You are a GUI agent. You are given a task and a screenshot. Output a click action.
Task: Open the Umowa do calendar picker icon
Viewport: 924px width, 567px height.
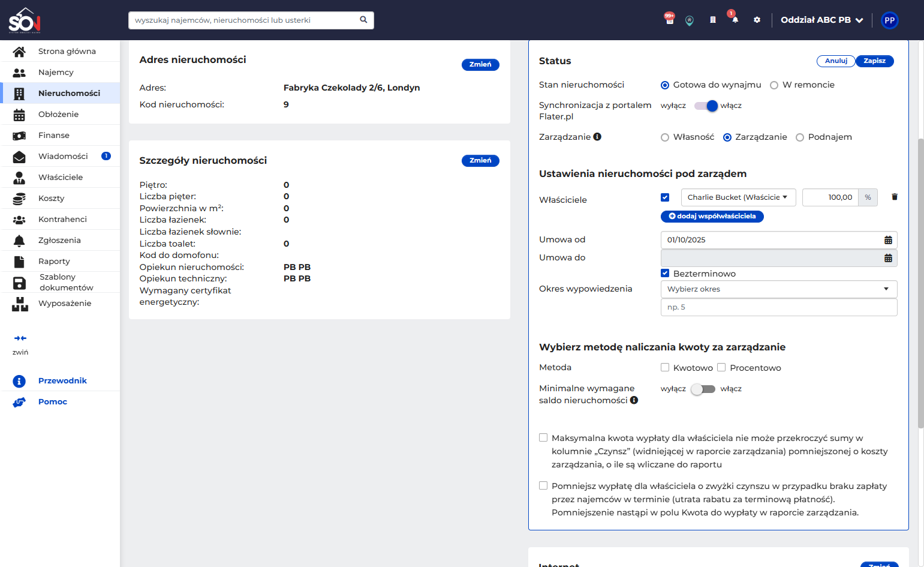coord(888,258)
